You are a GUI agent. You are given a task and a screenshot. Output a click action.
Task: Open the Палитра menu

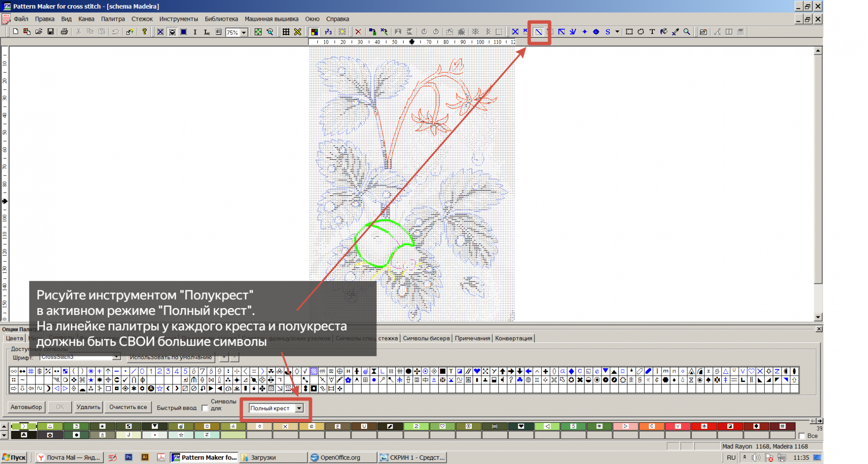112,19
